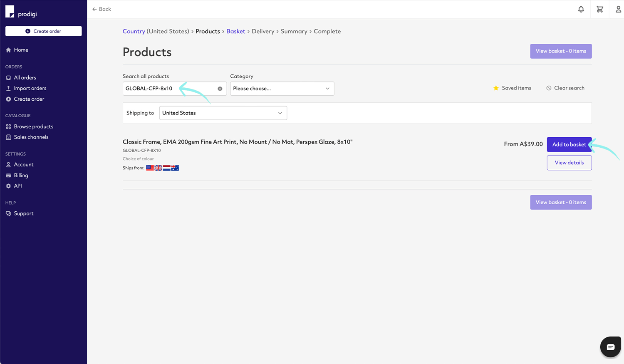The height and width of the screenshot is (364, 624).
Task: Open Support from the sidebar
Action: click(x=24, y=213)
